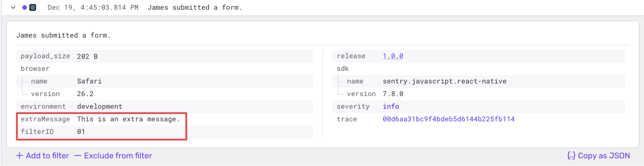644x166 pixels.
Task: Select browser version value 26.2
Action: tap(85, 94)
